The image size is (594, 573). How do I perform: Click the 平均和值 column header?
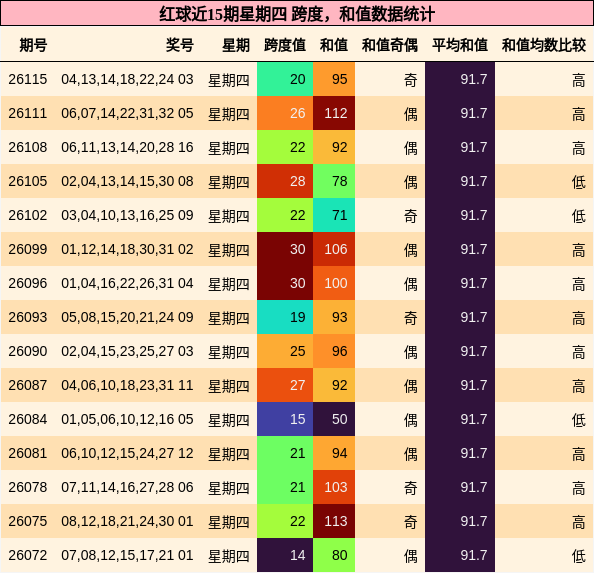(x=460, y=45)
